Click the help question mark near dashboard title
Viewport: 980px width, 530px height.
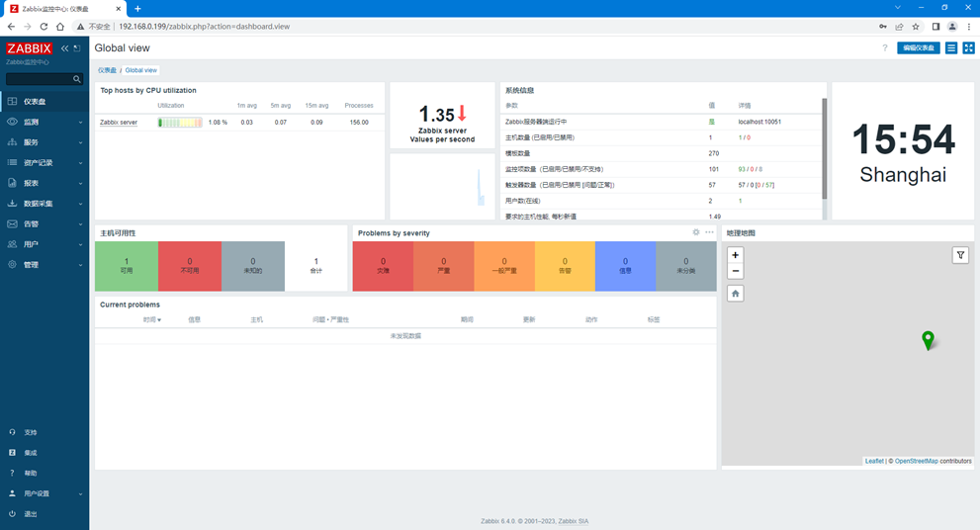(x=884, y=48)
